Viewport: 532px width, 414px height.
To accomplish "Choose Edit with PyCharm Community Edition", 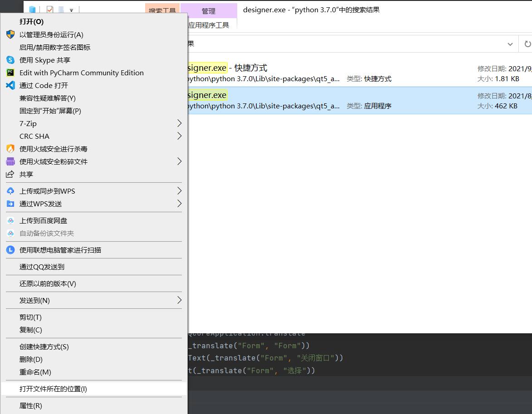I will coord(94,73).
